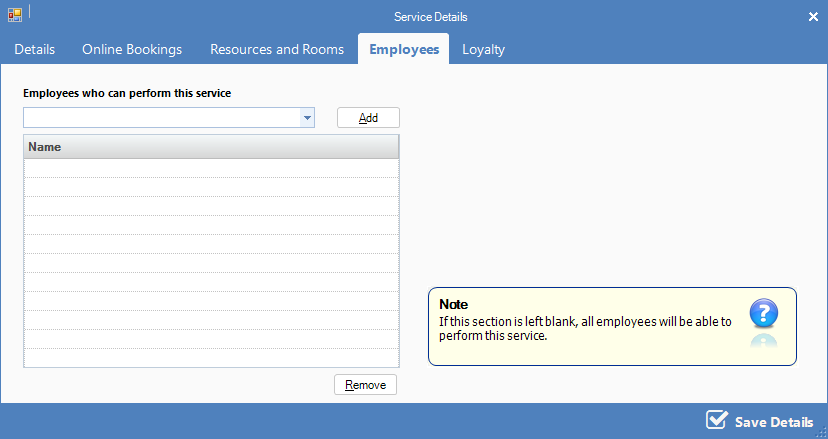
Task: Go to the Resources and Rooms tab
Action: pos(277,49)
